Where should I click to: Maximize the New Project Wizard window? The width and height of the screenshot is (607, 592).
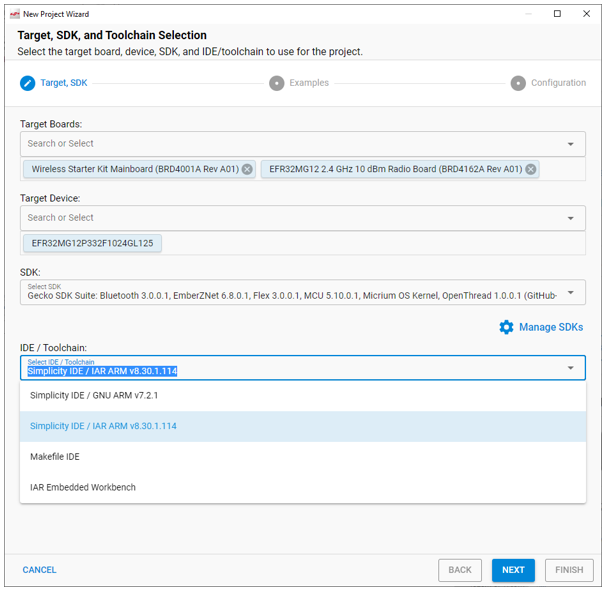[557, 14]
